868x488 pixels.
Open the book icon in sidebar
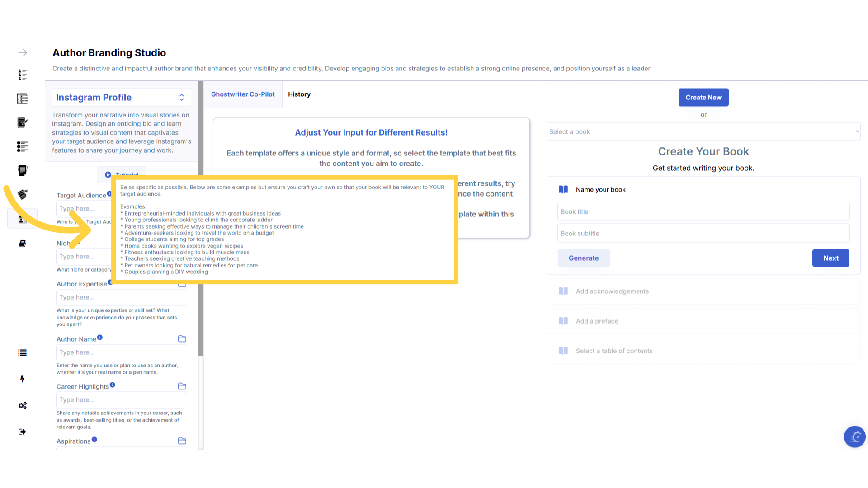pyautogui.click(x=23, y=244)
